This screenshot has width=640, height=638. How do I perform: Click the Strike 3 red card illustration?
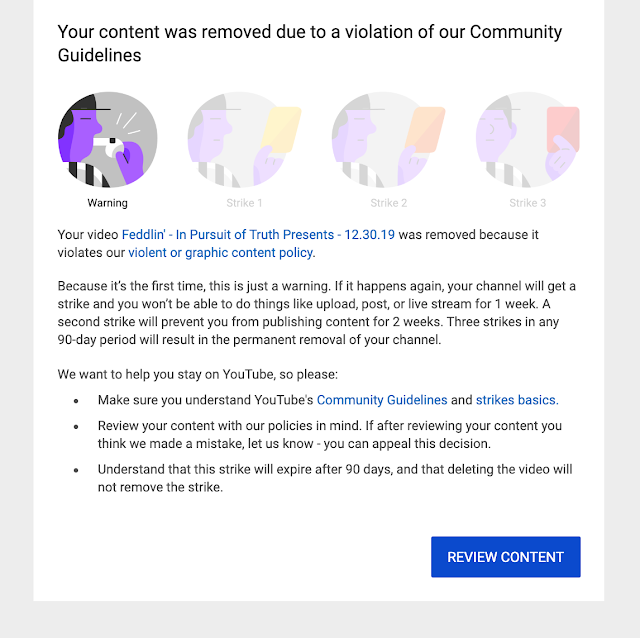coord(527,141)
